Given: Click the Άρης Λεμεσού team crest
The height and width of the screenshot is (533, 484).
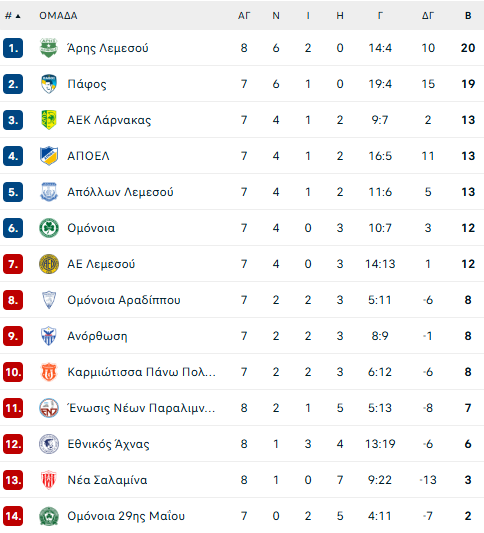Looking at the screenshot, I should point(49,48).
